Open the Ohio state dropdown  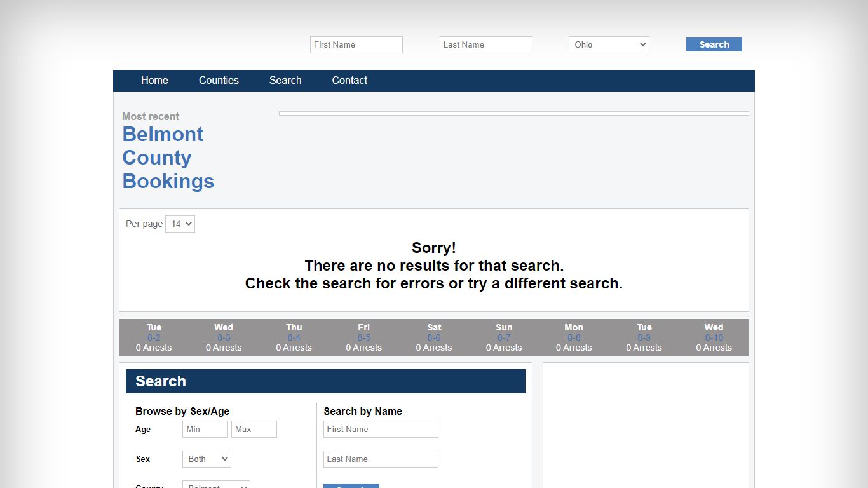[x=609, y=44]
